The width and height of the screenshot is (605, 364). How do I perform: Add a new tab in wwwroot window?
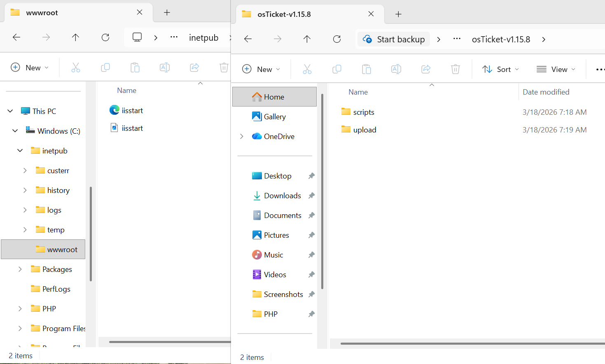(167, 12)
